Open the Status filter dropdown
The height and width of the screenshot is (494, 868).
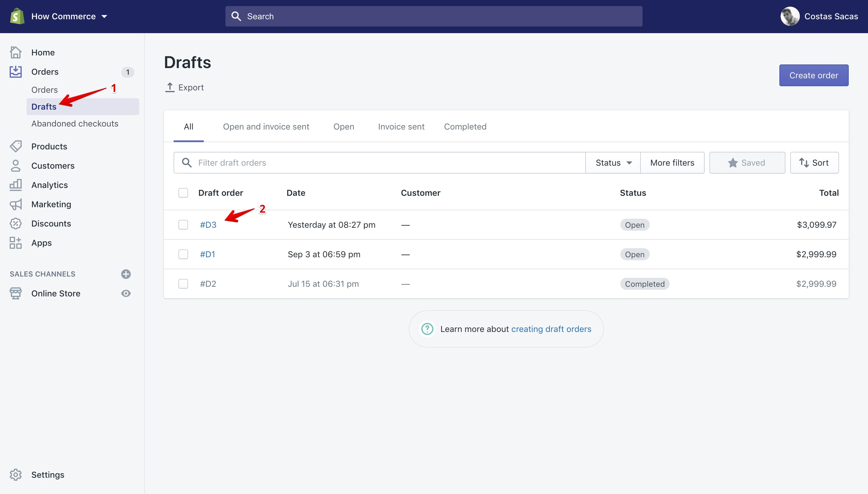pos(613,163)
